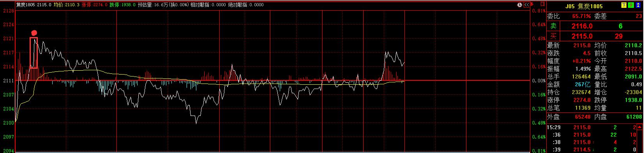The image size is (644, 153).
Task: Click the J05 焦炭1805 contract title
Action: click(x=584, y=6)
